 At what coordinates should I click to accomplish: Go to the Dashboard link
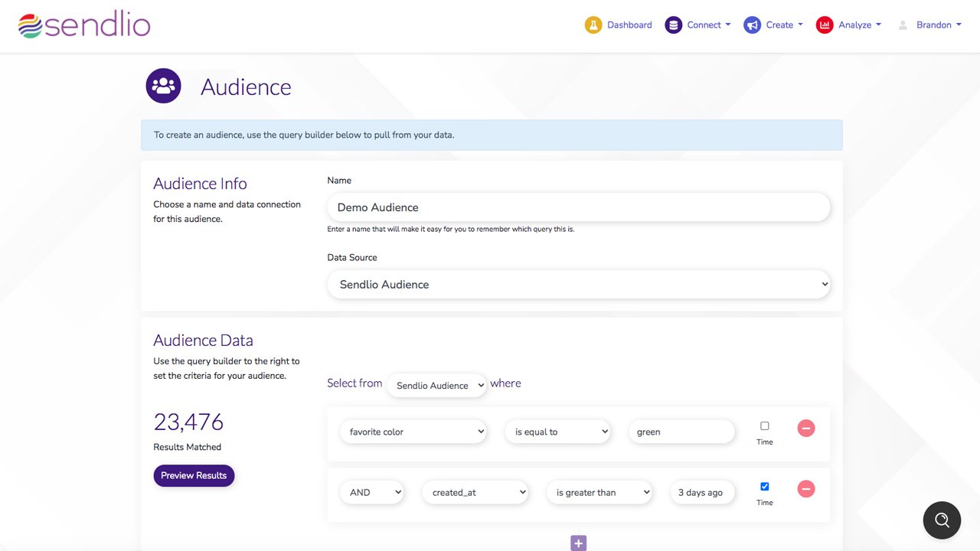629,25
